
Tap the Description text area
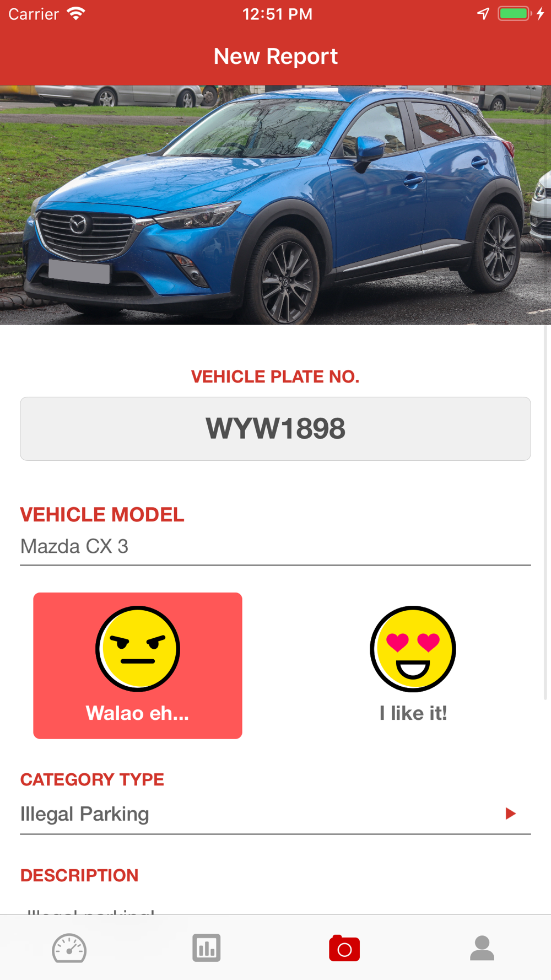pos(275,908)
